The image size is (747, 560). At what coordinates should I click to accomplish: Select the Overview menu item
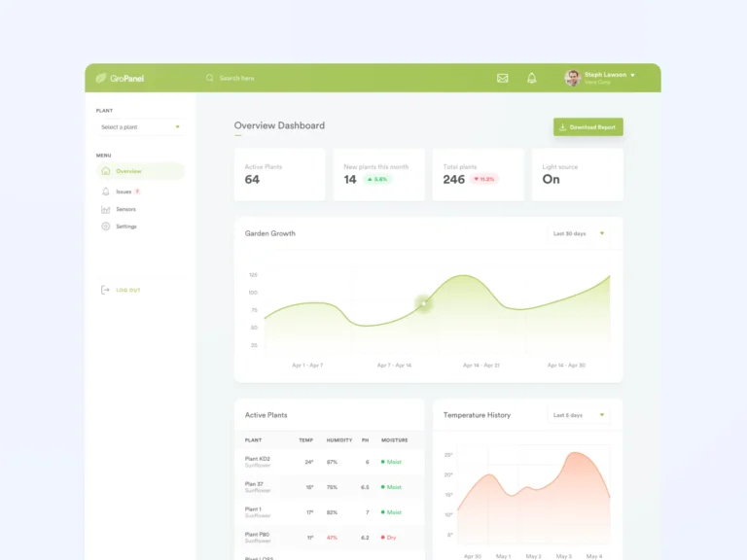click(x=140, y=171)
